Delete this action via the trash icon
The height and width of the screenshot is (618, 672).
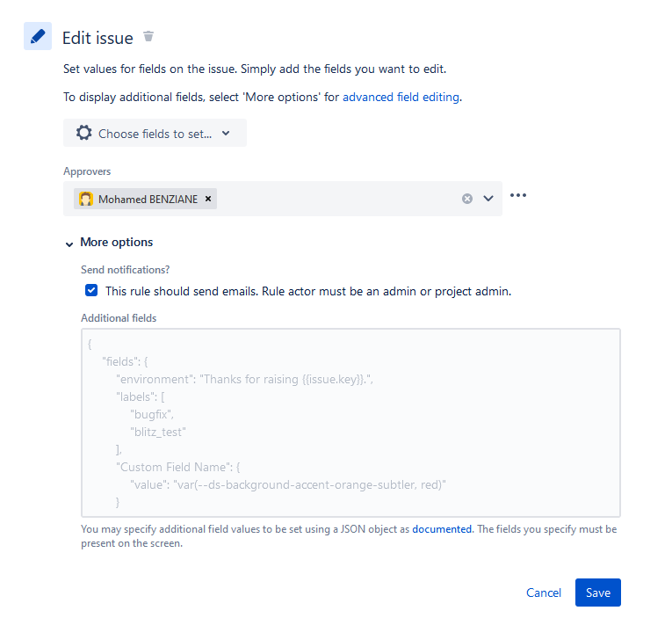[x=148, y=36]
